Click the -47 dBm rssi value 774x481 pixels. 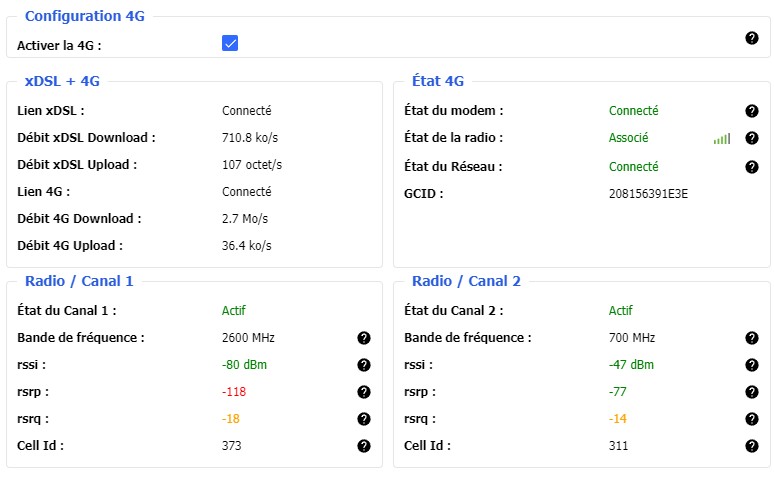631,364
